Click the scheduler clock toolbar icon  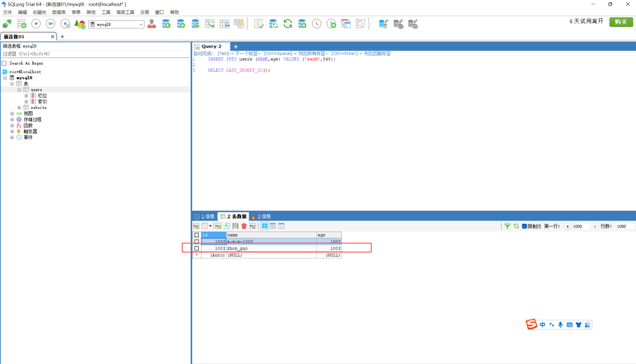[x=316, y=24]
